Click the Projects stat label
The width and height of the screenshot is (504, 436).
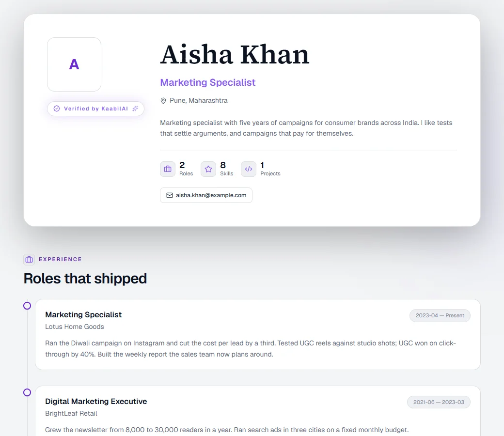[x=270, y=173]
